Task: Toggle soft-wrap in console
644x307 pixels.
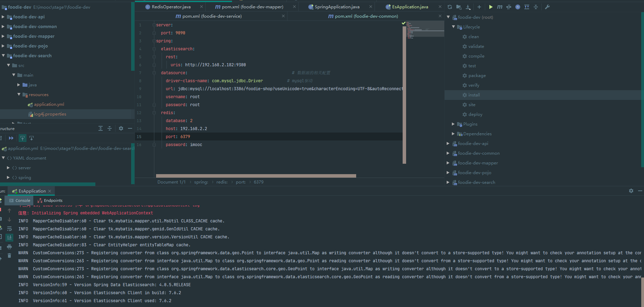Action: pyautogui.click(x=9, y=229)
